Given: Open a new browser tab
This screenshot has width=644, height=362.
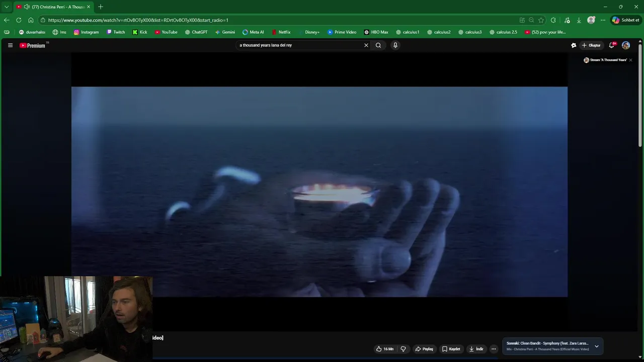Looking at the screenshot, I should 101,7.
